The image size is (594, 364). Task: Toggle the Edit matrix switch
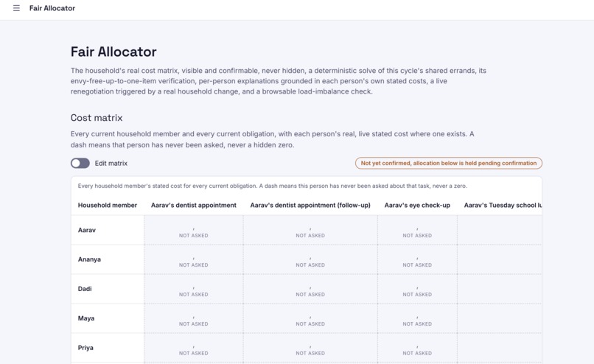coord(80,164)
